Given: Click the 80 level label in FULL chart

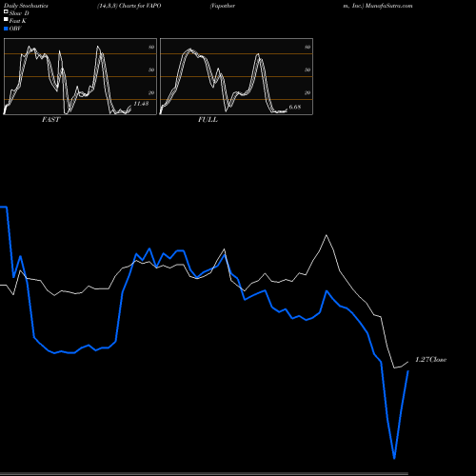Looking at the screenshot, I should 307,47.
